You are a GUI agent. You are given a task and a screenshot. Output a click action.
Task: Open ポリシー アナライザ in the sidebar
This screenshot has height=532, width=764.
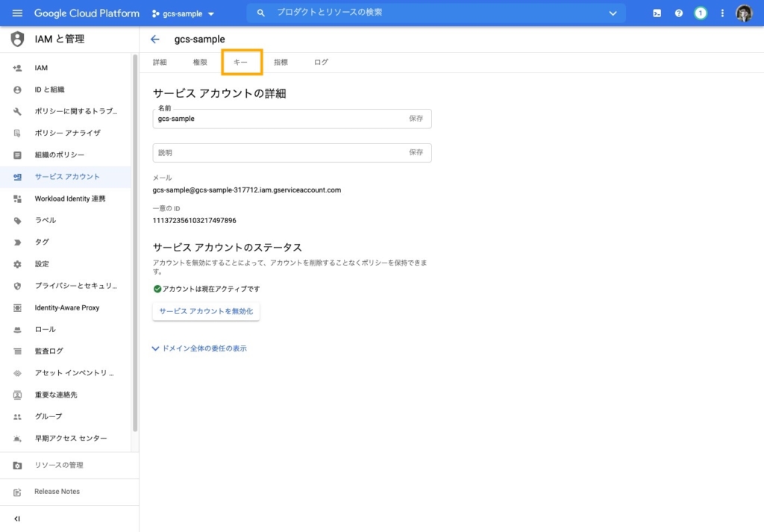tap(66, 133)
